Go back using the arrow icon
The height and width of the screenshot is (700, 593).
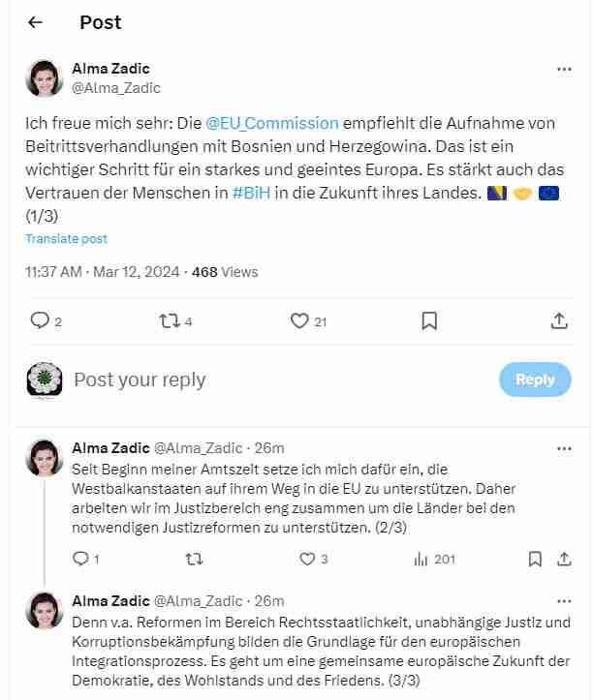coord(36,22)
